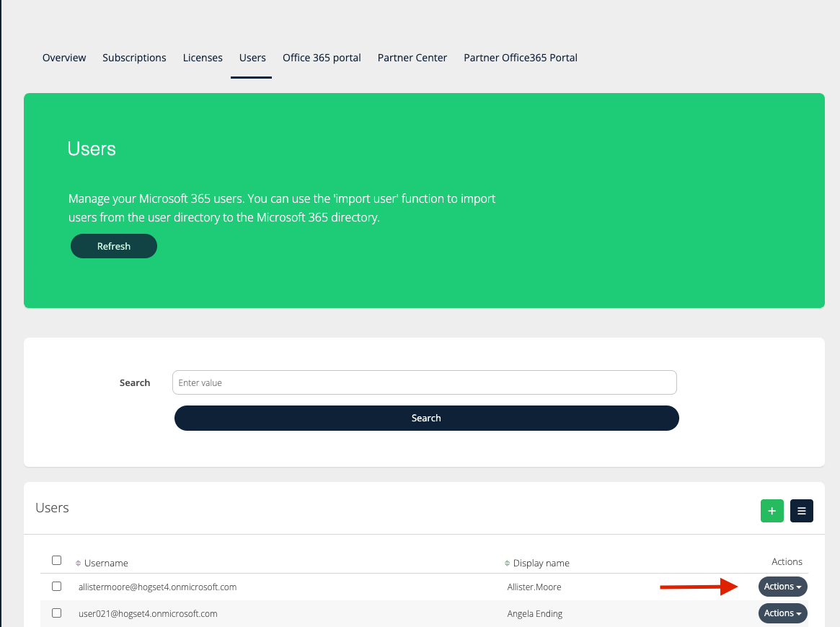
Task: Select the Users tab
Action: coord(252,58)
